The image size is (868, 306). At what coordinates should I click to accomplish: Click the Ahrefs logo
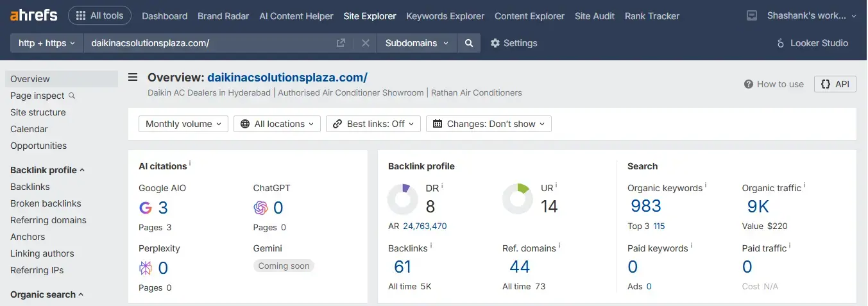point(33,15)
